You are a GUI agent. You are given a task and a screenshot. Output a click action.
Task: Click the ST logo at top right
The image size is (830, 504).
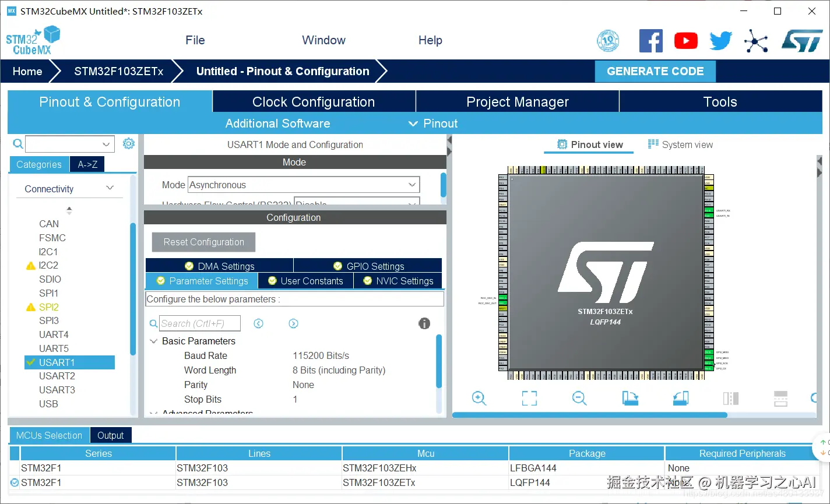point(803,41)
